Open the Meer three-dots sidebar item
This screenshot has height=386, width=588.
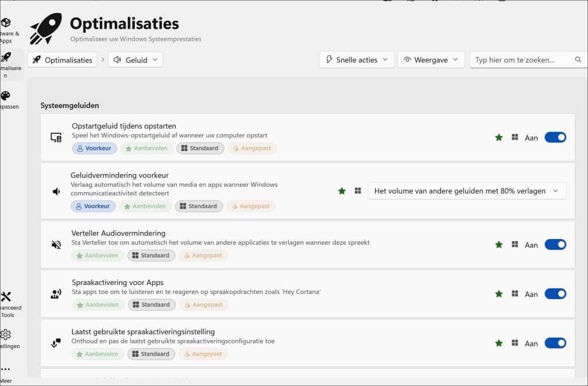pyautogui.click(x=6, y=374)
